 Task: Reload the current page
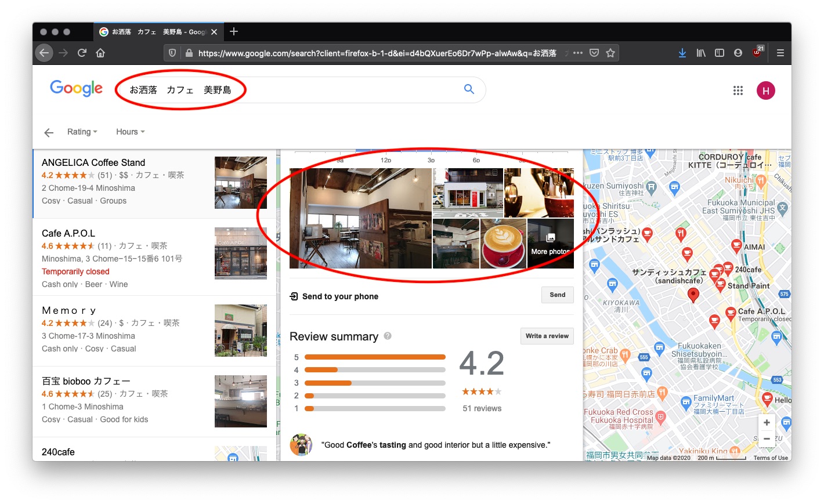point(82,53)
